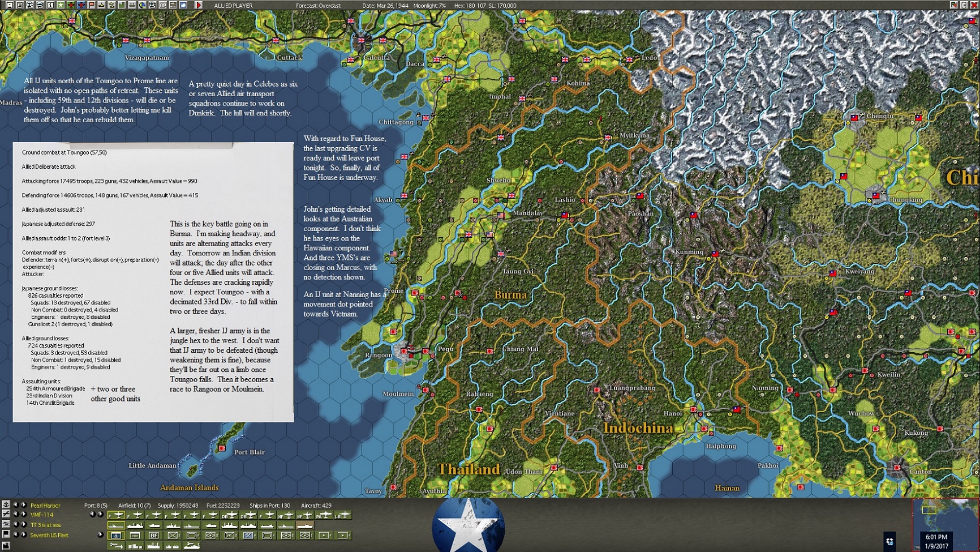Select the LB aircraft squadron icon
The width and height of the screenshot is (980, 552).
pos(343,515)
